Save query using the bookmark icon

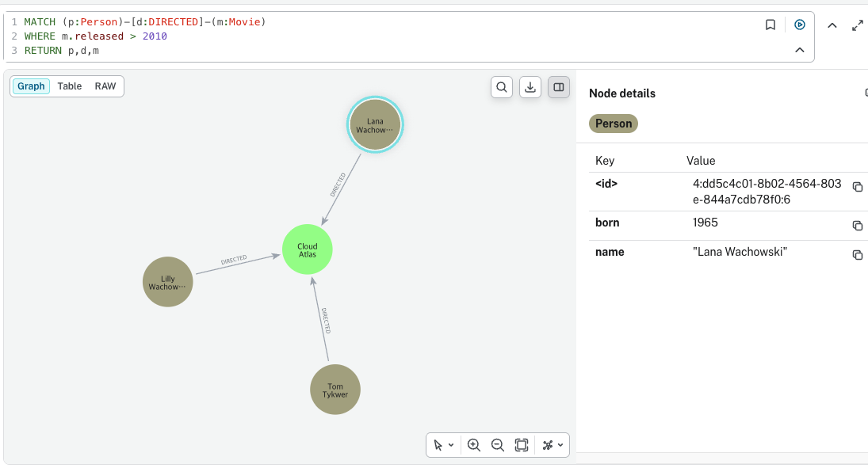pyautogui.click(x=770, y=25)
